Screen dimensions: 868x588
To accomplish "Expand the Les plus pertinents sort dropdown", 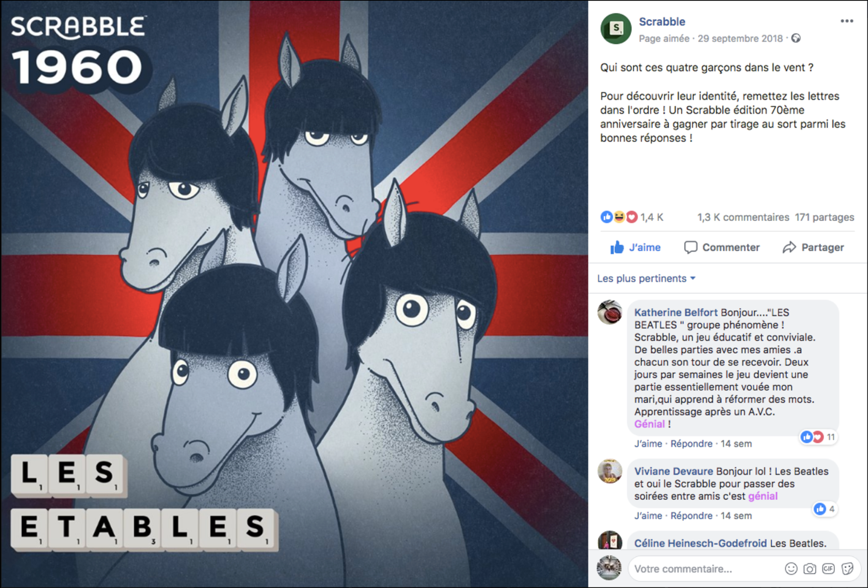I will (x=646, y=278).
